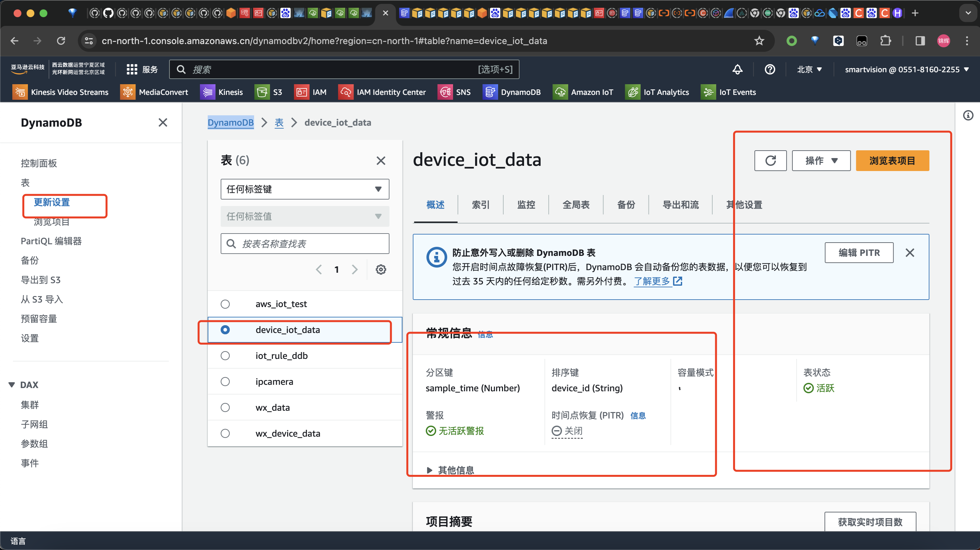This screenshot has width=980, height=550.
Task: Open the Kinesis Video Streams shortcut
Action: [60, 92]
